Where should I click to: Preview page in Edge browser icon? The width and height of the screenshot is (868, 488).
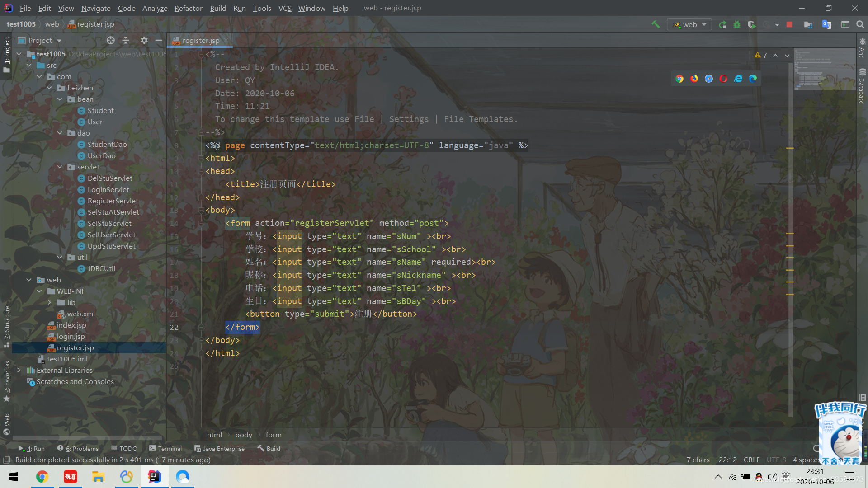[x=753, y=79]
